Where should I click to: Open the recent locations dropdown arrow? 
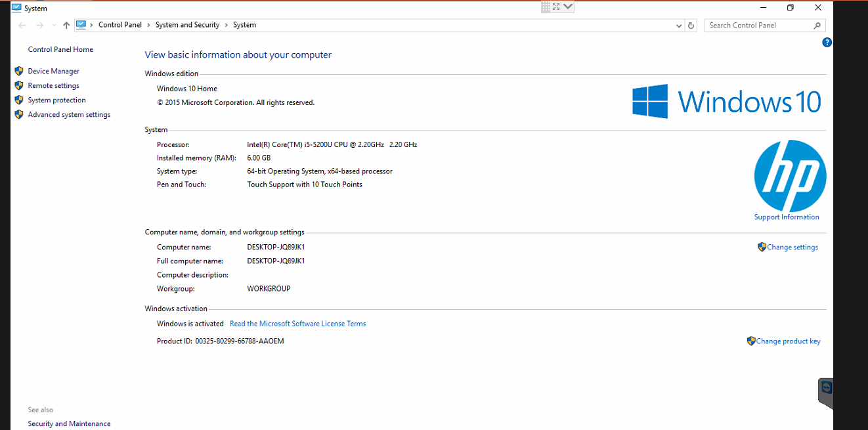pos(54,26)
